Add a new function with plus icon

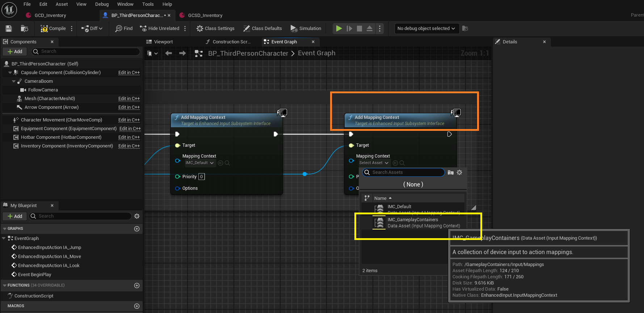click(137, 286)
